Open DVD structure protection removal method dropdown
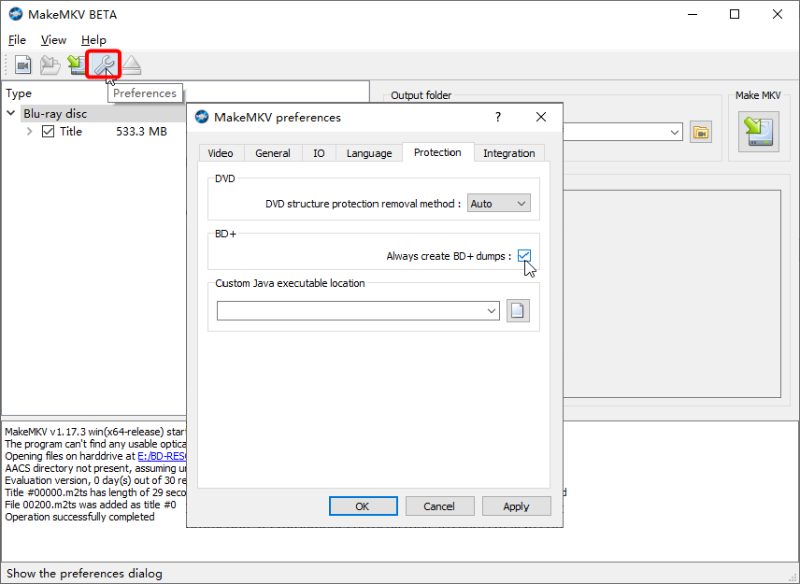 click(498, 204)
